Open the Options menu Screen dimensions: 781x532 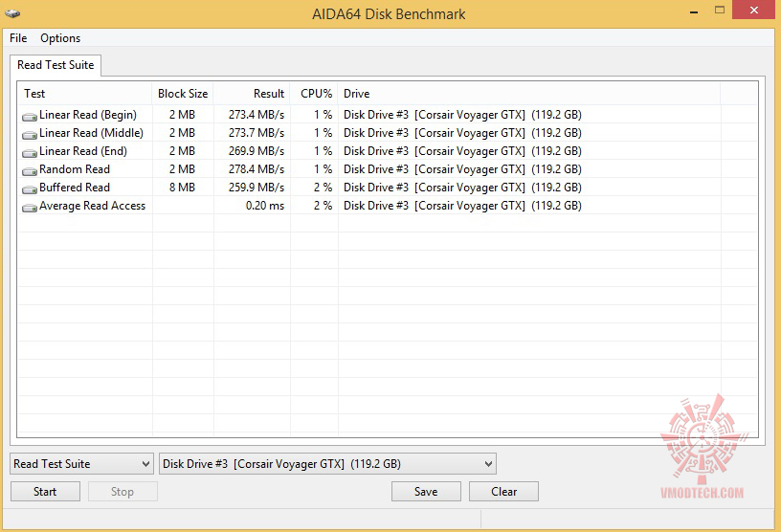[x=60, y=38]
